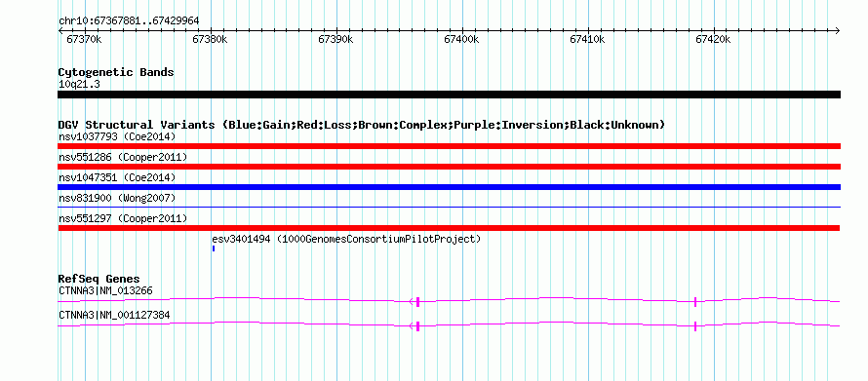Open the nsv1047351 (Coe2014) variant label
This screenshot has height=381, width=868.
click(x=117, y=177)
